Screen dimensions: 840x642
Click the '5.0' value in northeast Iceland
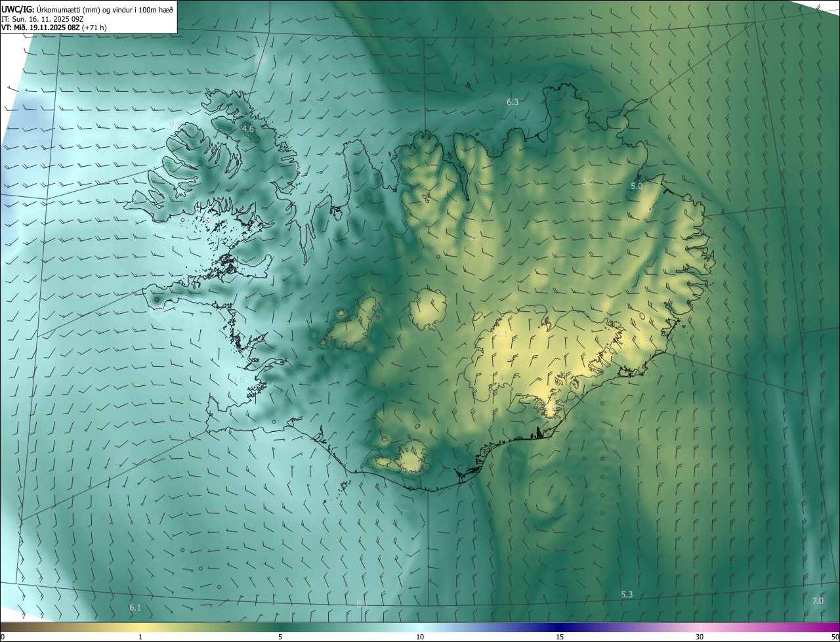637,186
